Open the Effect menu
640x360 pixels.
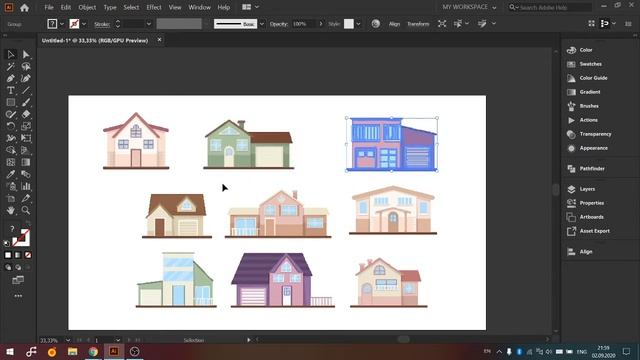coord(153,7)
